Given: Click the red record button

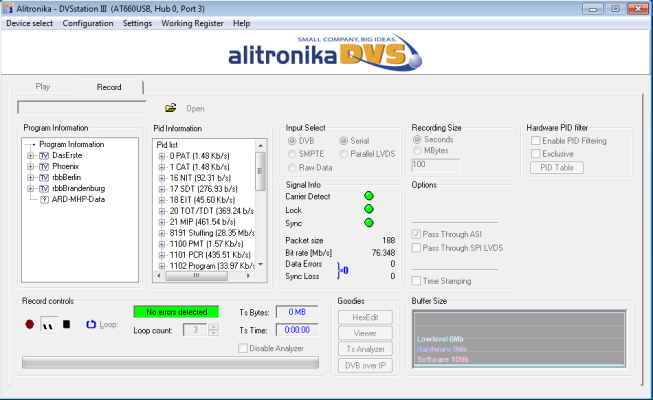Looking at the screenshot, I should pos(29,324).
